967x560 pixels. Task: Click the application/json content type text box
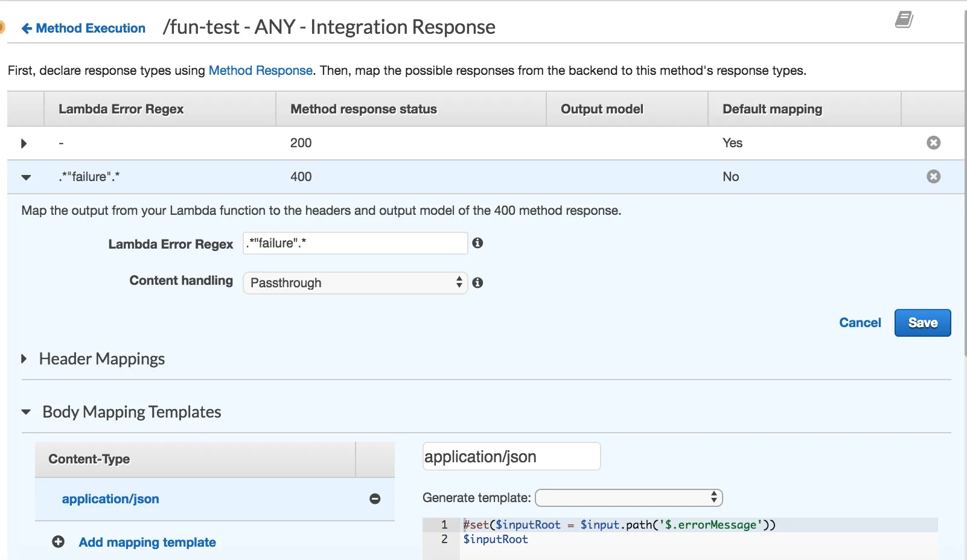(x=511, y=457)
